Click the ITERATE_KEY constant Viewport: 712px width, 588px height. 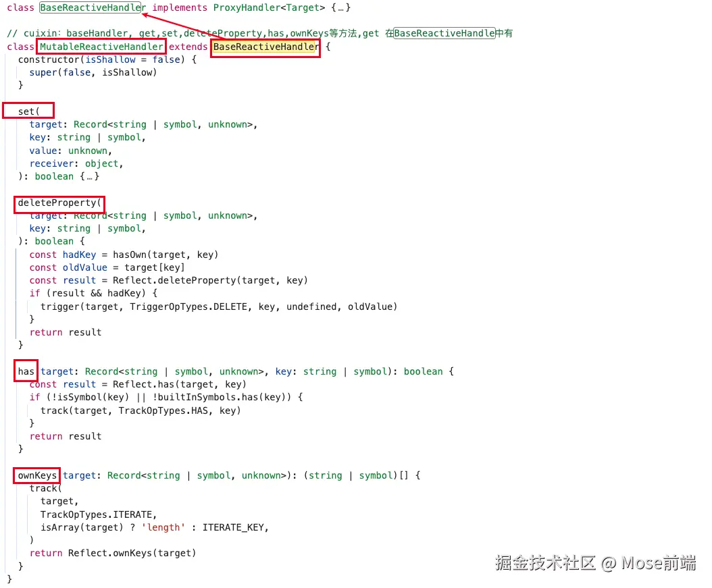[x=233, y=528]
